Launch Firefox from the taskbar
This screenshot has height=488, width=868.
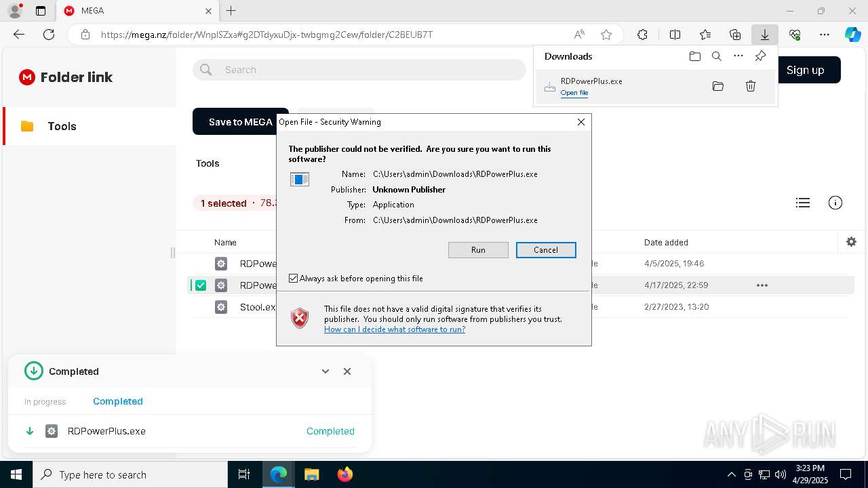(345, 474)
